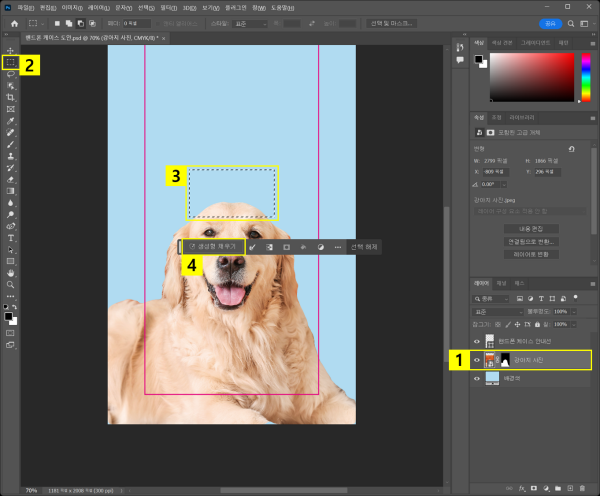Open the layer blend mode dropdown (표준)
Screen dimensions: 600x496
tap(496, 311)
